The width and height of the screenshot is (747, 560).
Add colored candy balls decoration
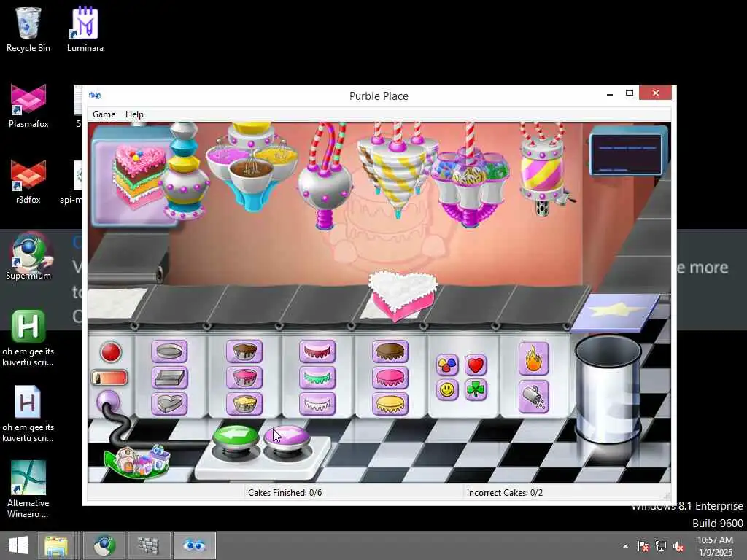tap(447, 365)
